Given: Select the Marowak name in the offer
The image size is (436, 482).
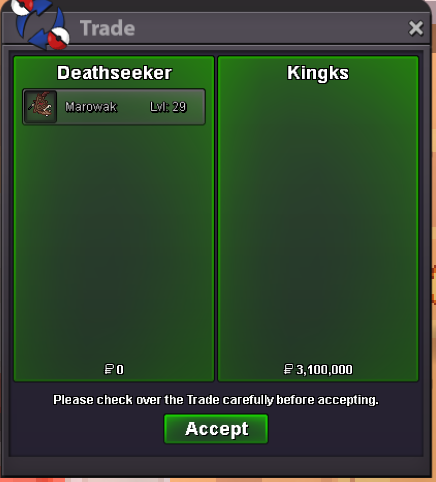Looking at the screenshot, I should point(91,107).
